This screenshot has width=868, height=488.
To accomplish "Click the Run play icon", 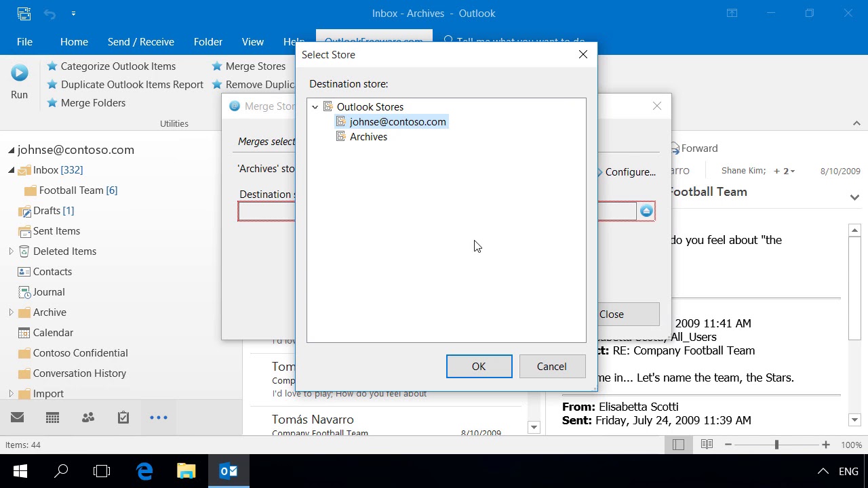I will (19, 73).
